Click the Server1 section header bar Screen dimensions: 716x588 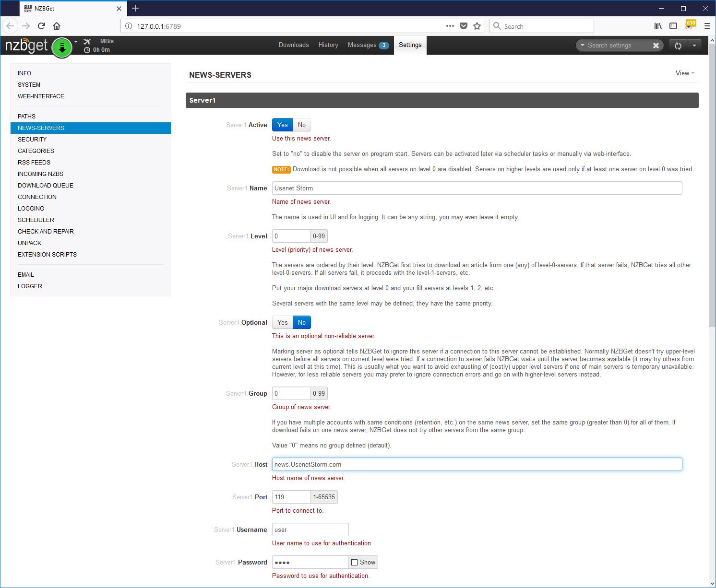coord(442,100)
